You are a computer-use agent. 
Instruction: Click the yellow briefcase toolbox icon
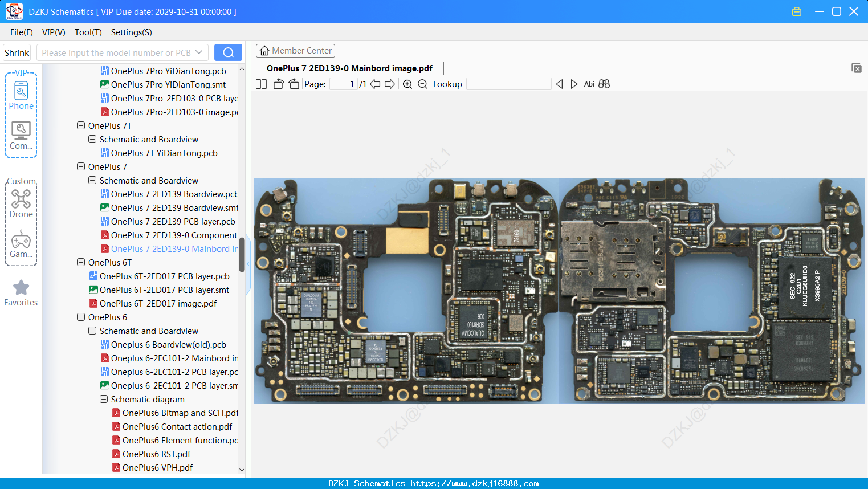797,11
